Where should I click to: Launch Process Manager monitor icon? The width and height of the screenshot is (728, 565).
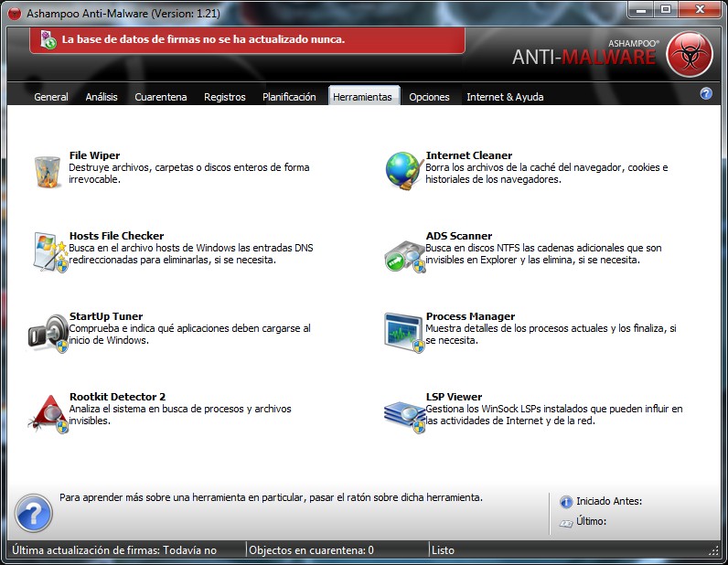404,333
